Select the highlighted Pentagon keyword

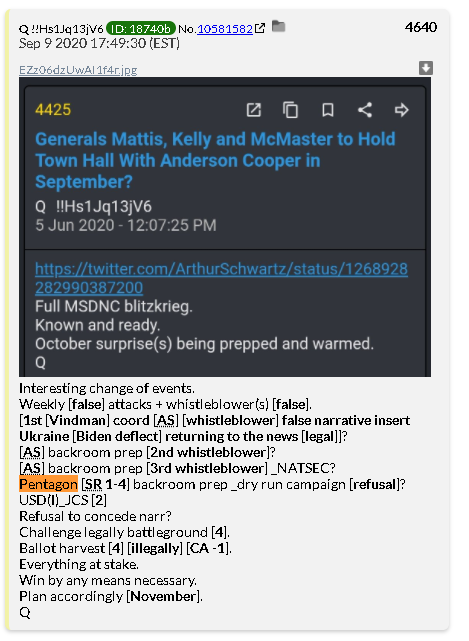click(48, 484)
